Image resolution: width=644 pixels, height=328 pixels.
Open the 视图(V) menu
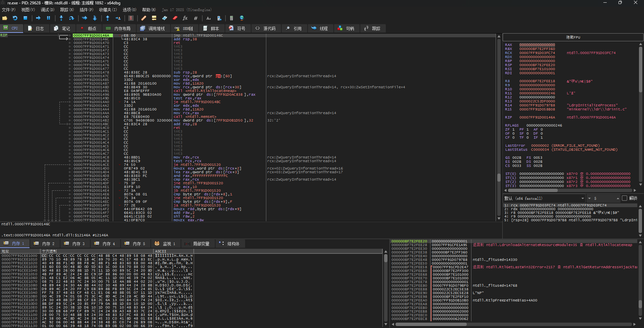28,10
